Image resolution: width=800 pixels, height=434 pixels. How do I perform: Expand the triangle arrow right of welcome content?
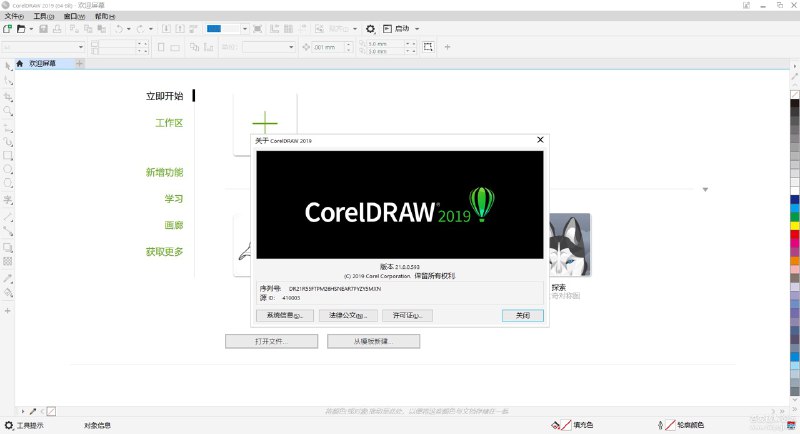705,189
